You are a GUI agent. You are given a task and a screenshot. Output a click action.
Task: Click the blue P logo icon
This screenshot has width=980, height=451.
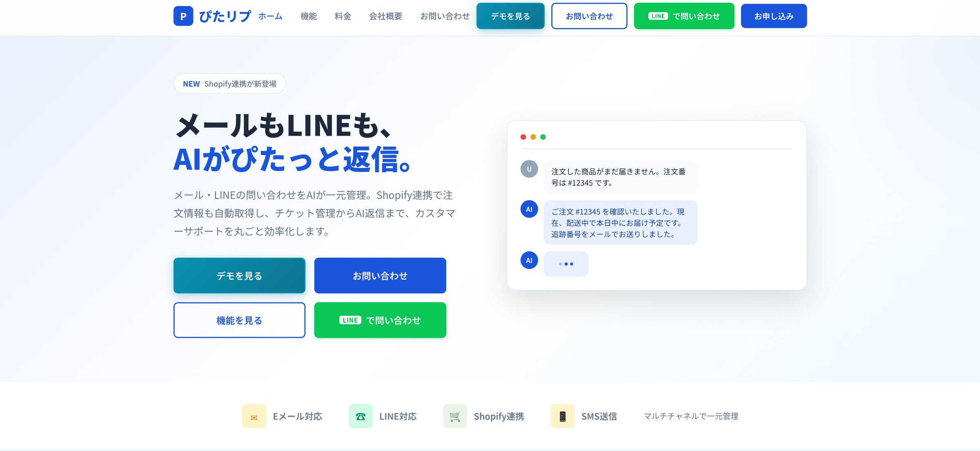pos(183,16)
